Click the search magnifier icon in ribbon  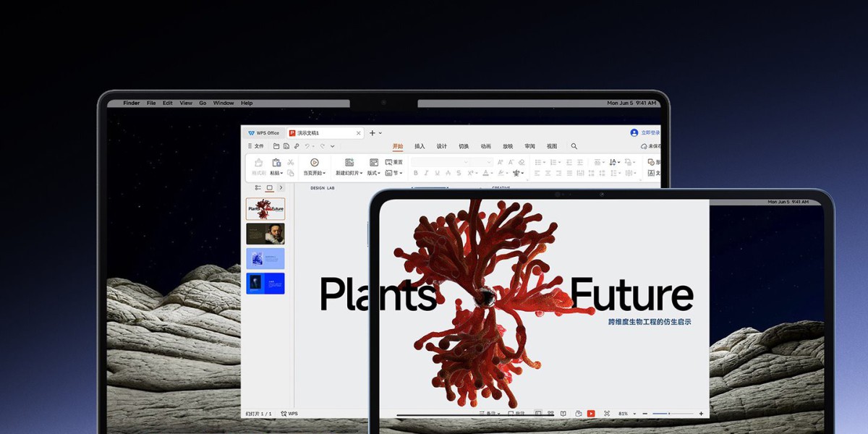click(x=574, y=146)
